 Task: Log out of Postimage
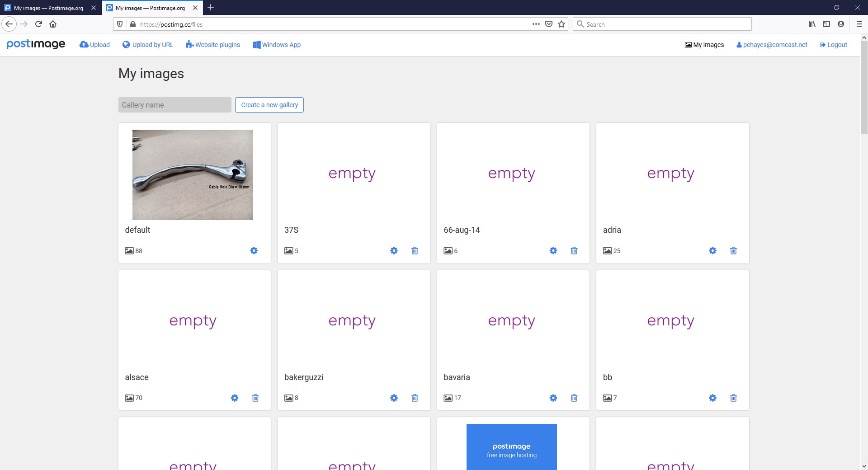[833, 45]
